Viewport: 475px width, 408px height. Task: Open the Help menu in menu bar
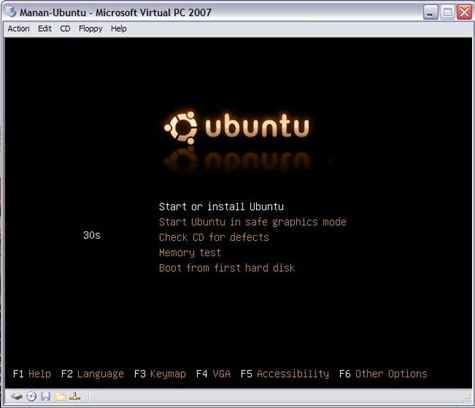119,29
